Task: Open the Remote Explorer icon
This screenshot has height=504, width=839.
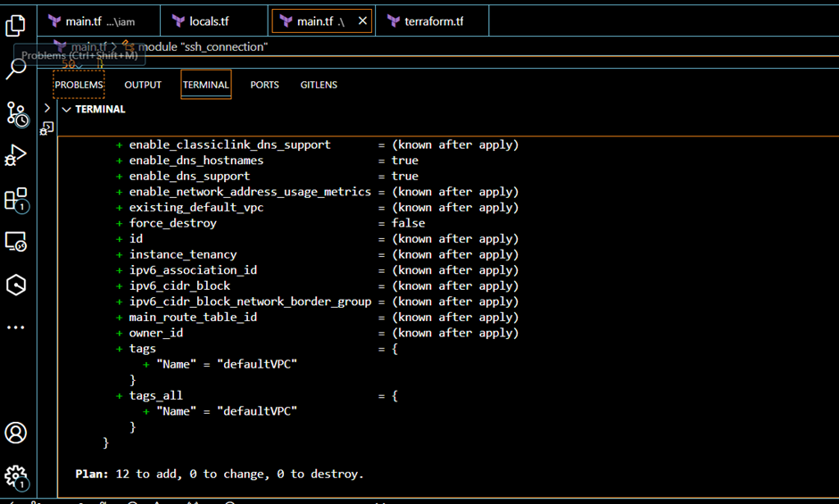Action: point(16,242)
